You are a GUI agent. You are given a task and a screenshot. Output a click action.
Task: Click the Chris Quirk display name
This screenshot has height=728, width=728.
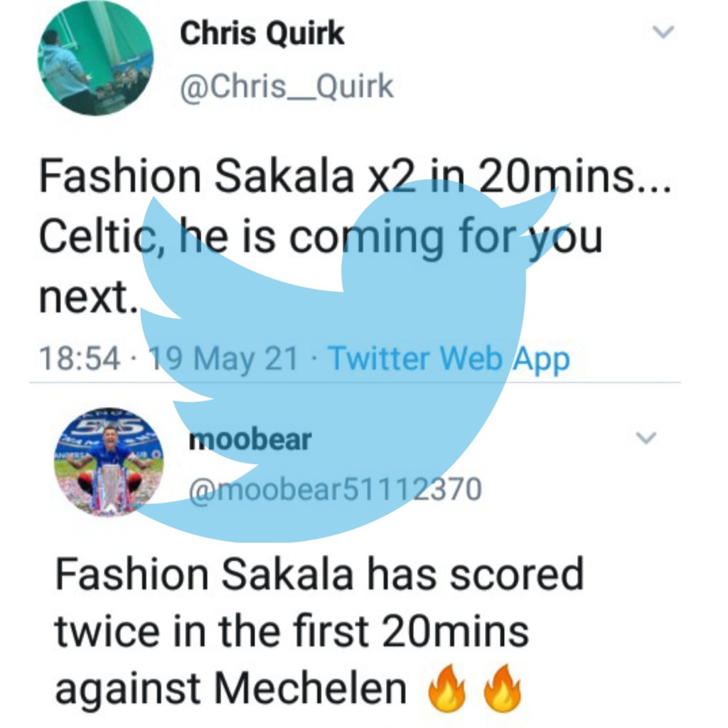(262, 33)
